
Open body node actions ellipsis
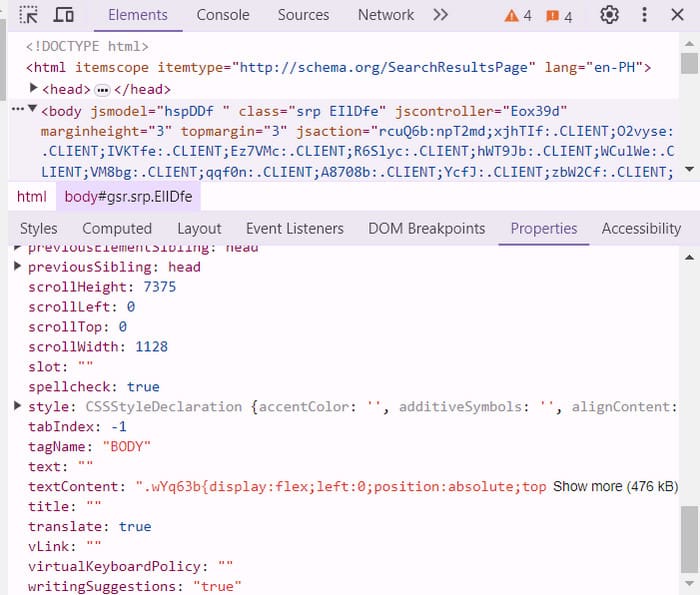(18, 109)
